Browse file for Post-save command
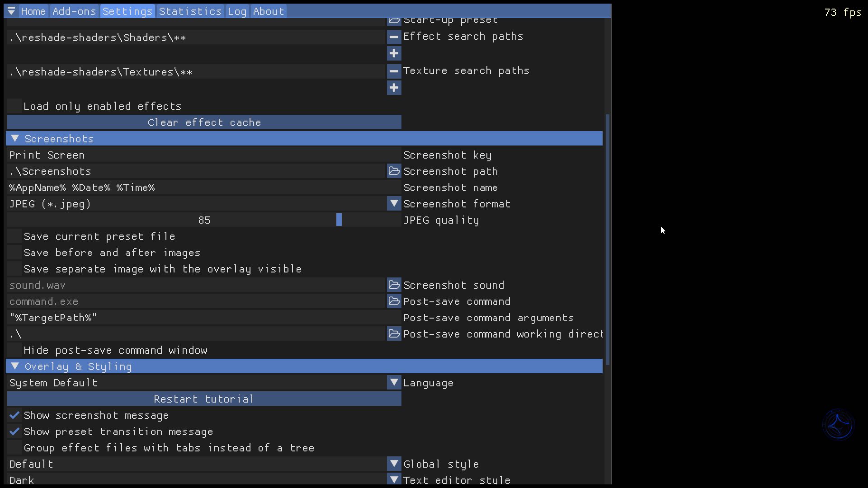Image resolution: width=868 pixels, height=488 pixels. point(394,301)
